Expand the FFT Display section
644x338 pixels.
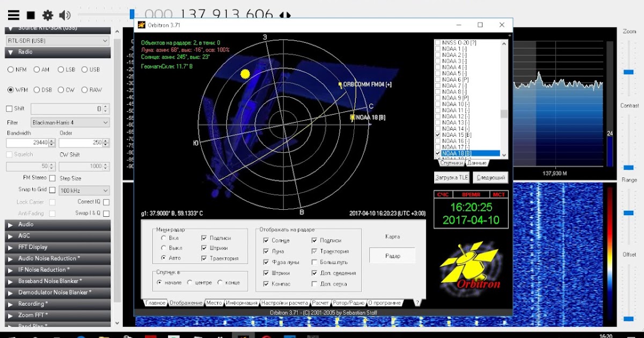click(58, 247)
